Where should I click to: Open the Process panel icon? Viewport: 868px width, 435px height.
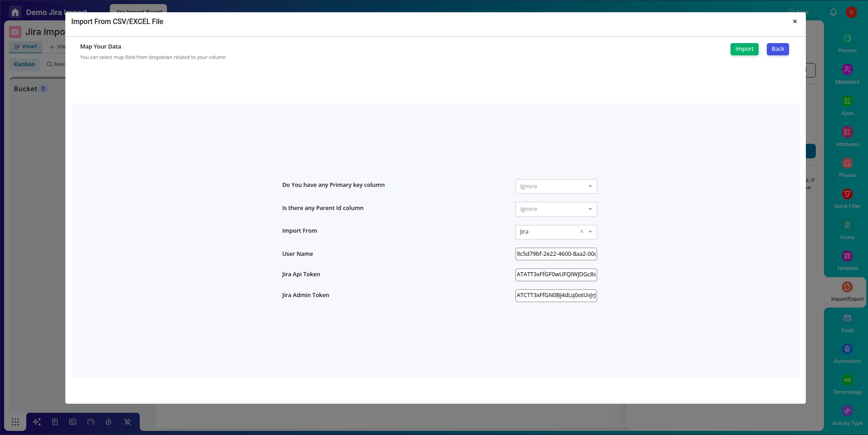tap(847, 39)
